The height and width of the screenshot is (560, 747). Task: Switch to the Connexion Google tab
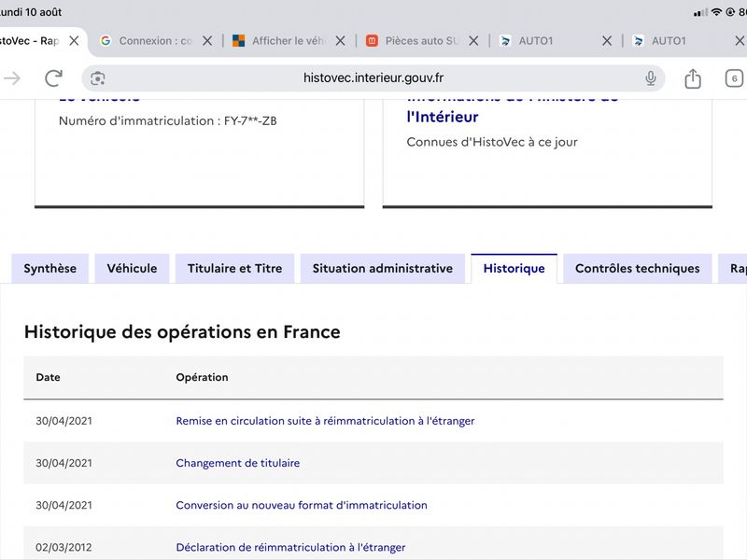click(x=155, y=41)
